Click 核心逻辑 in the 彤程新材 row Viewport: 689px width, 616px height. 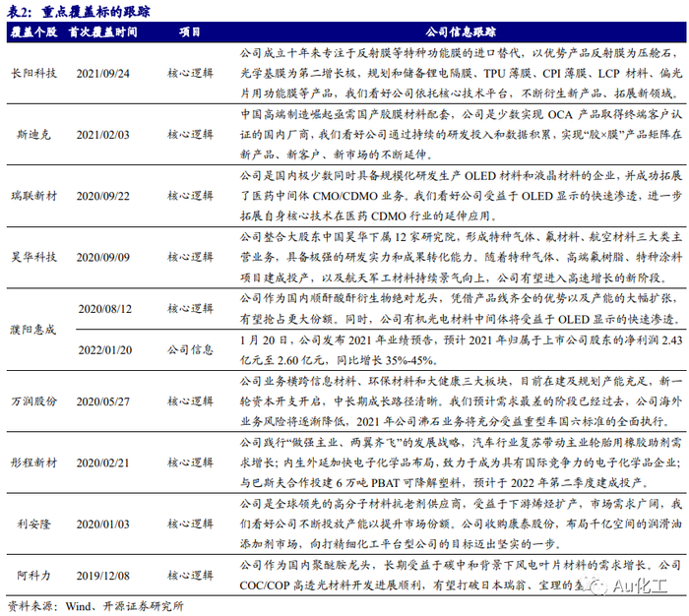190,462
